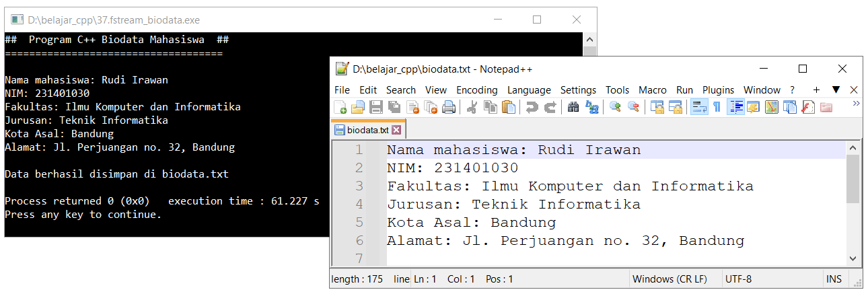The image size is (868, 294).
Task: Maximize the console window
Action: (537, 20)
